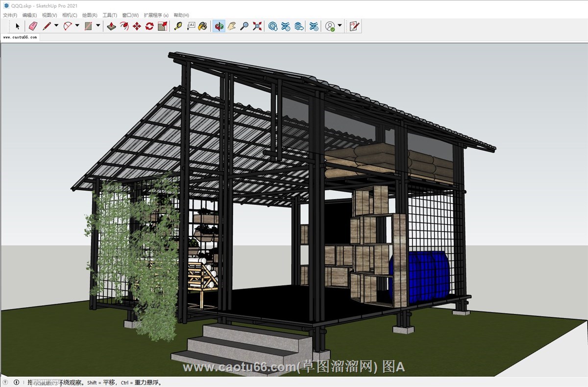Open the account sign-in dropdown arrow
The width and height of the screenshot is (588, 387).
point(340,26)
